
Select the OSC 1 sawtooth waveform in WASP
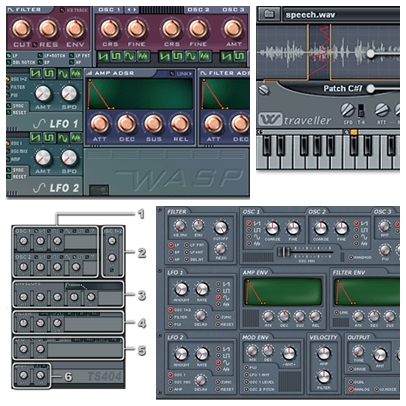tap(103, 56)
